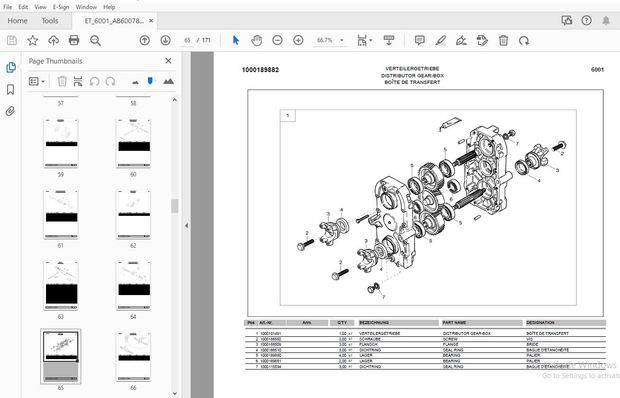Select page 62 thumbnail
Image resolution: width=620 pixels, height=398 pixels.
133,214
